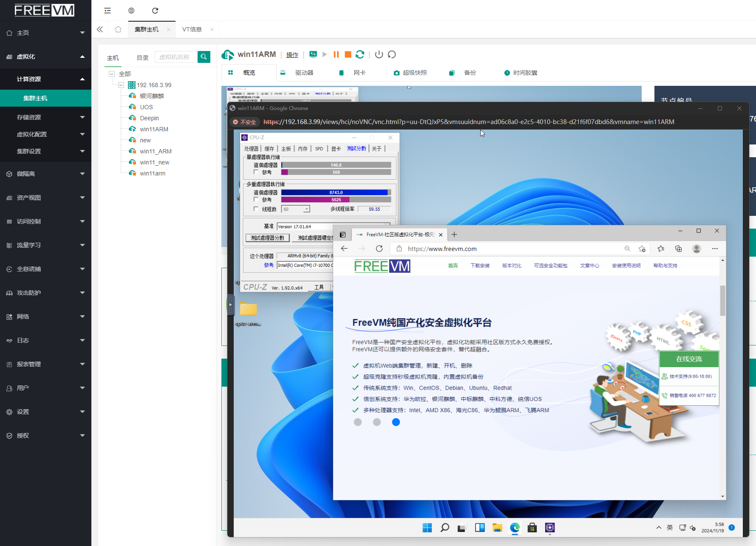This screenshot has width=756, height=546.
Task: Open Microsoft Edge from the Windows taskbar
Action: point(515,528)
